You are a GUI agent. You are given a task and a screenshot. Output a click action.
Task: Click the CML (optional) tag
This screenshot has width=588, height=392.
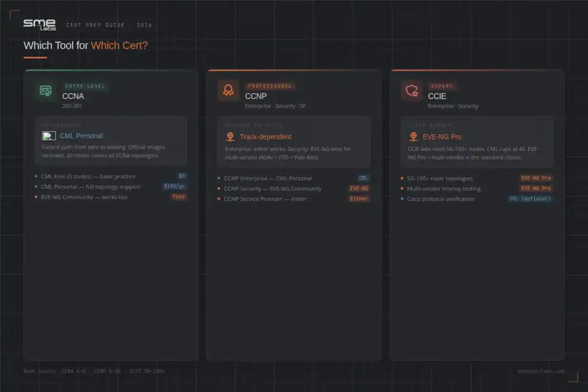pyautogui.click(x=530, y=199)
